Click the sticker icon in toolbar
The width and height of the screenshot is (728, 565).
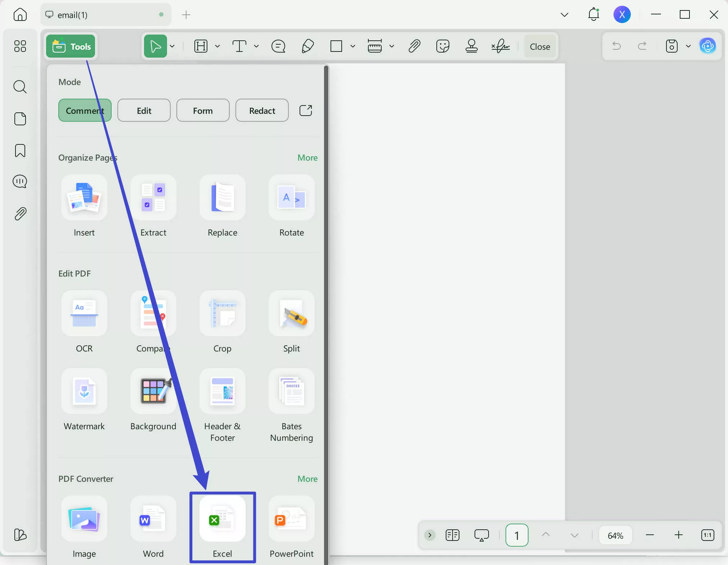tap(442, 46)
